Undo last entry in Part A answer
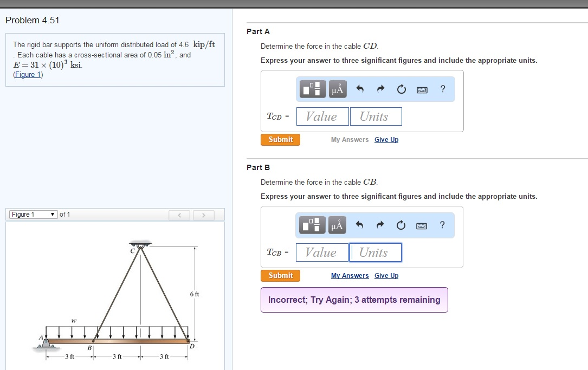The image size is (588, 370). pyautogui.click(x=360, y=90)
